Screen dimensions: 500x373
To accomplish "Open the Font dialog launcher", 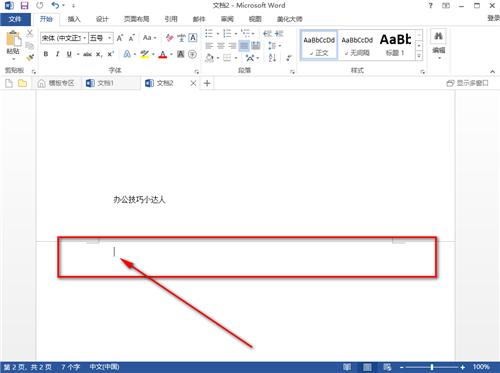I will 197,72.
